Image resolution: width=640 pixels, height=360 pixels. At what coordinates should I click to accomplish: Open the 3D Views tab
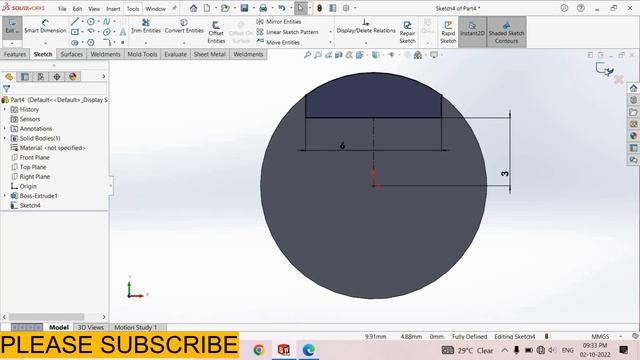[91, 327]
